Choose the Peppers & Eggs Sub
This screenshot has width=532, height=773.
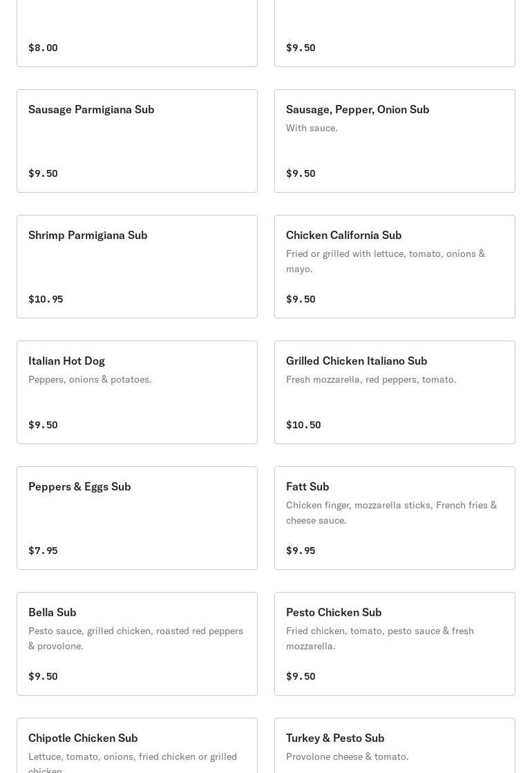point(137,518)
